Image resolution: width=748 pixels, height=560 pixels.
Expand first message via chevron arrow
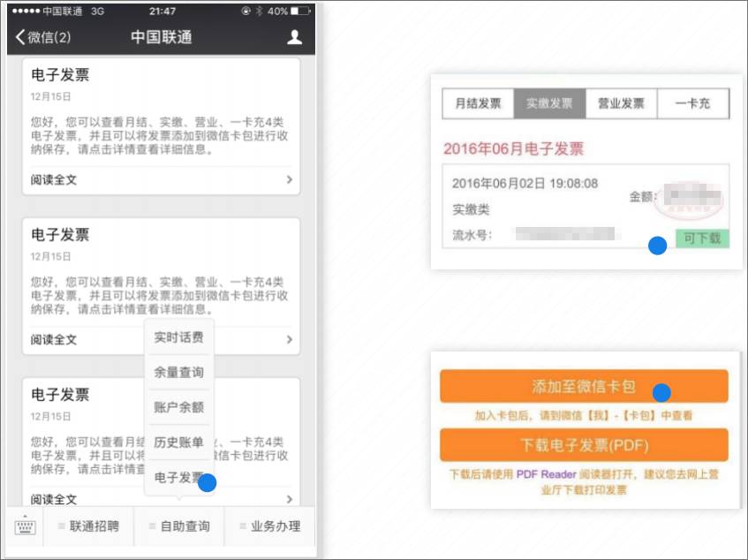[x=289, y=179]
